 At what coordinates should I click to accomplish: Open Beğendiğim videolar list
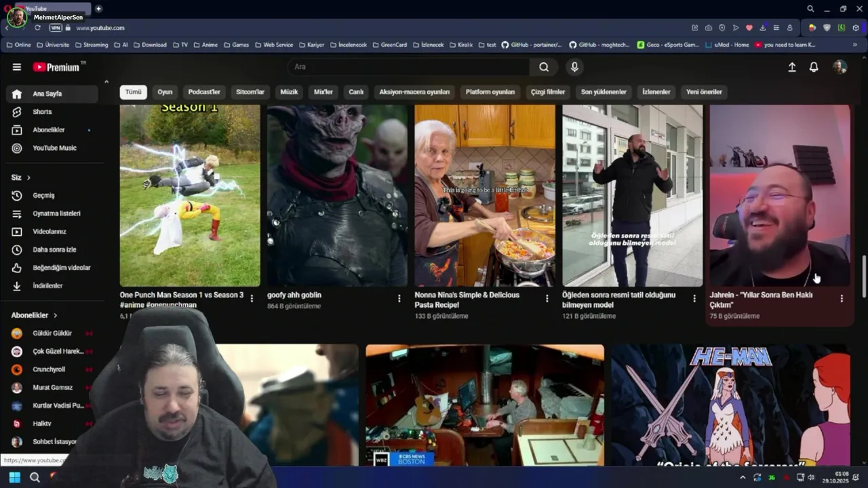tap(52, 268)
